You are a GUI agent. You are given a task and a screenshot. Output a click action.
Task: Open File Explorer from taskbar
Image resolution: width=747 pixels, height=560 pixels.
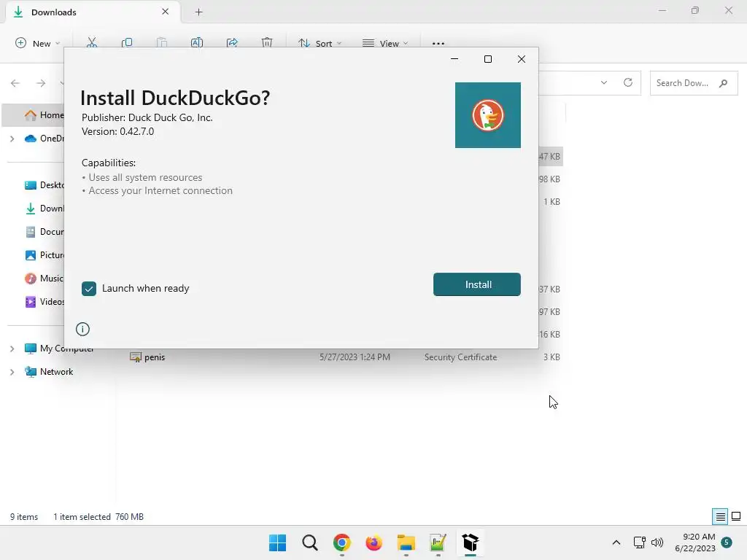[x=406, y=542]
